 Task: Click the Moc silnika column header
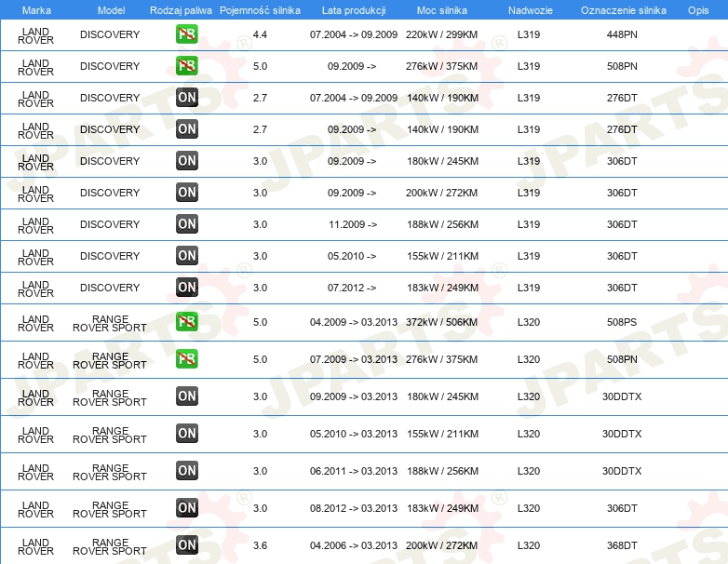click(x=442, y=10)
